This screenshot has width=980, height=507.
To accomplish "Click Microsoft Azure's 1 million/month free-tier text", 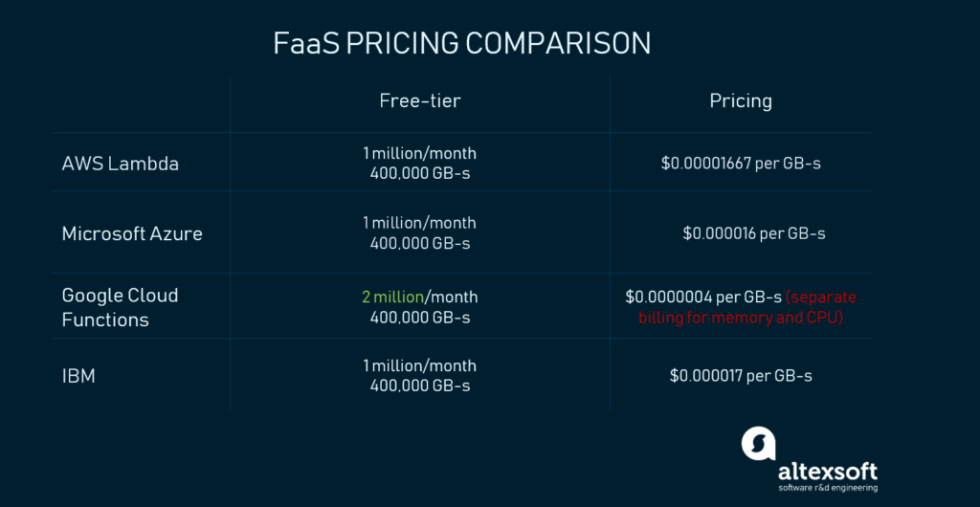I will (x=419, y=223).
